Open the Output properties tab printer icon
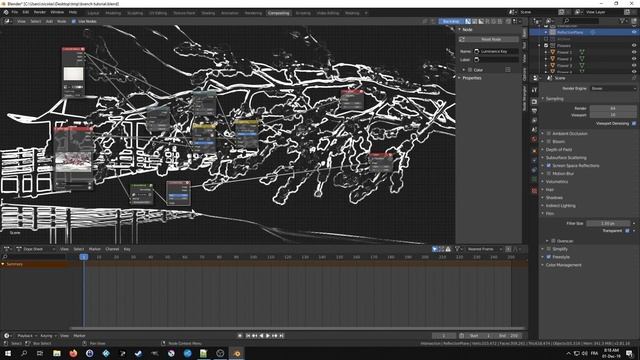 click(534, 111)
